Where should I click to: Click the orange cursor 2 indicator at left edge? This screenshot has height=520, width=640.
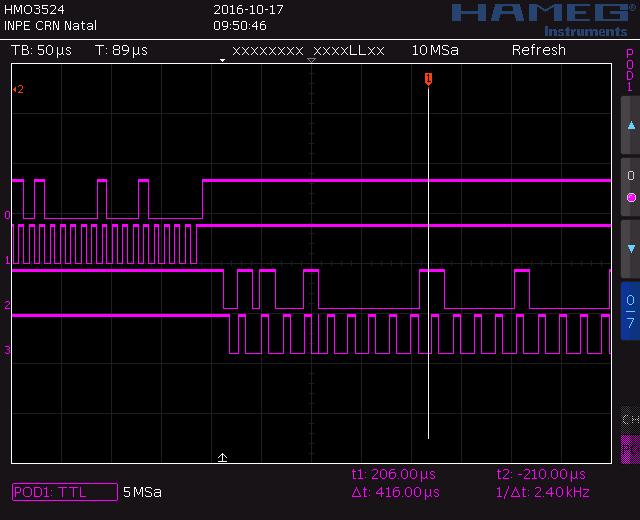(x=18, y=89)
